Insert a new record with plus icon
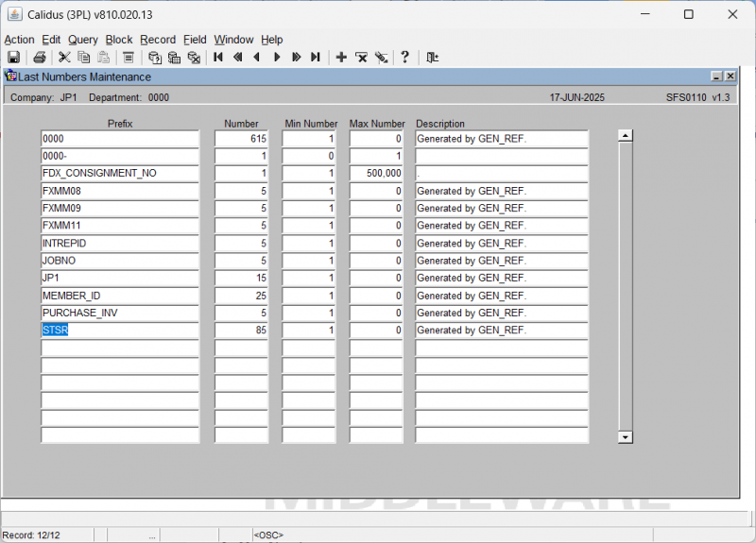The image size is (756, 543). tap(341, 58)
